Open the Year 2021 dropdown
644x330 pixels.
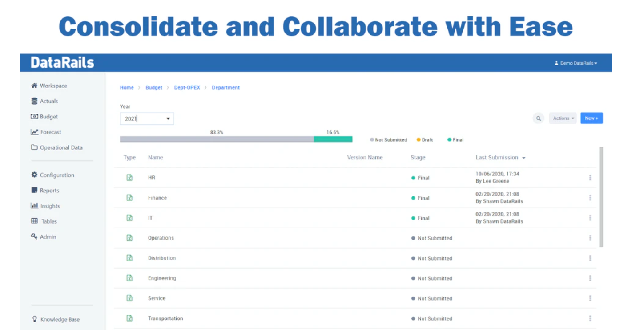point(147,119)
